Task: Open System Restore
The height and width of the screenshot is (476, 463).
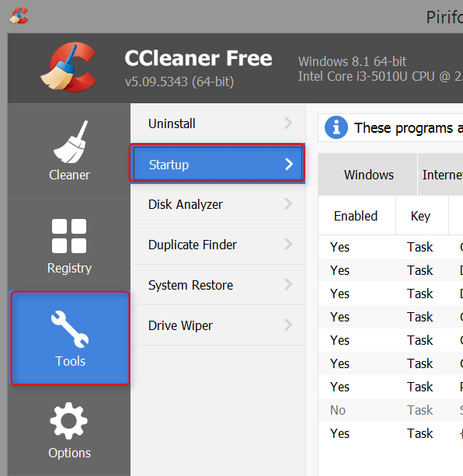Action: coord(218,285)
